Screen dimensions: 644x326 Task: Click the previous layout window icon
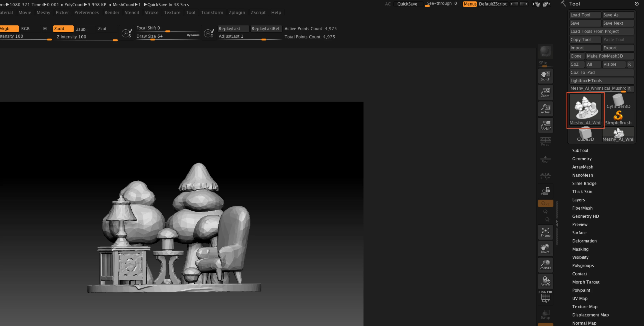[536, 4]
